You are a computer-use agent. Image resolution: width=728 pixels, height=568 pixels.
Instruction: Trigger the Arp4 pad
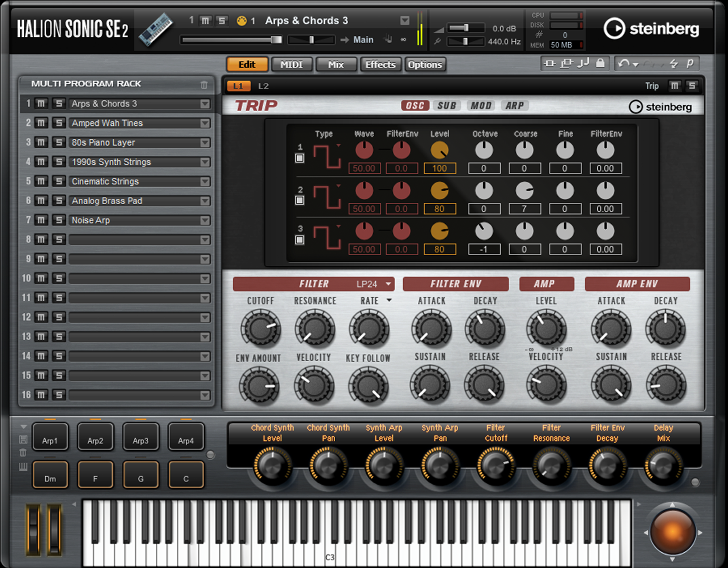[186, 437]
